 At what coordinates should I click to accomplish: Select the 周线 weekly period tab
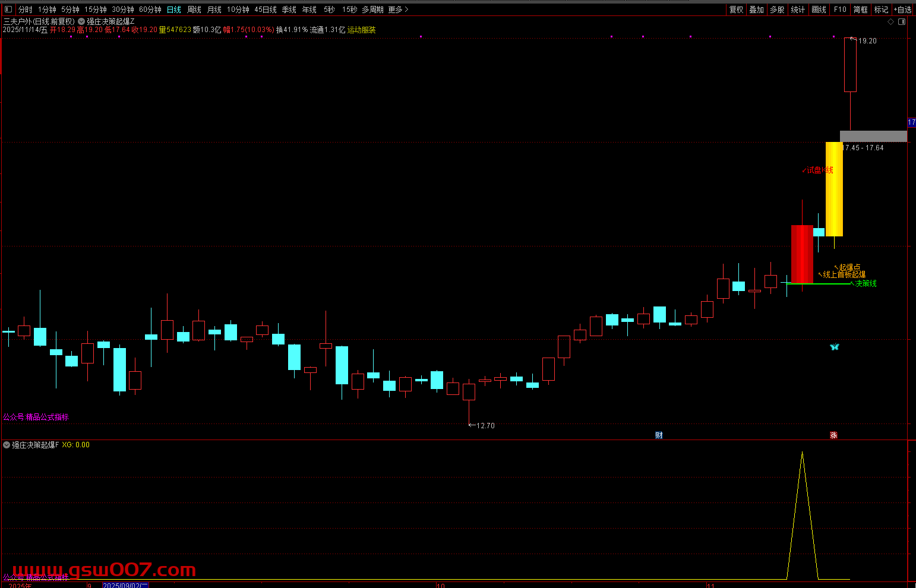click(194, 10)
